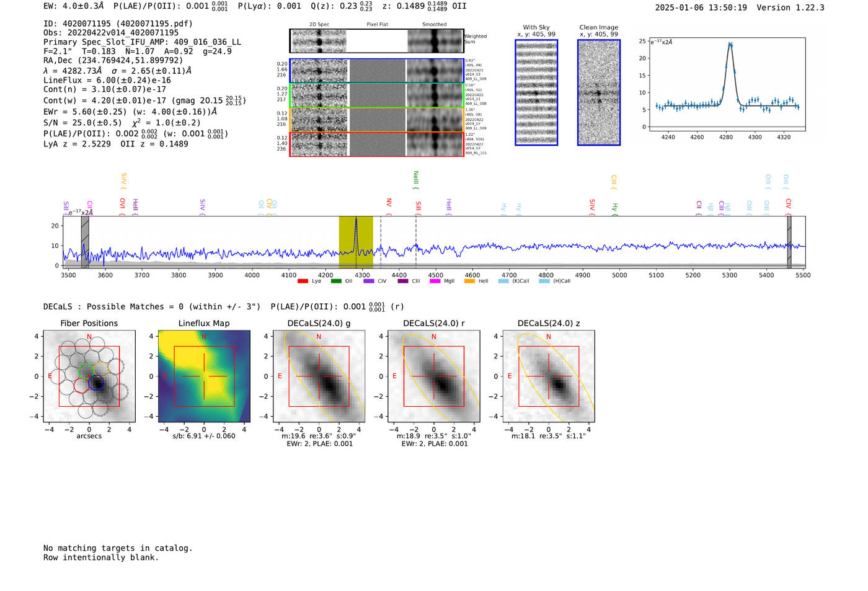868x591 pixels.
Task: Click the emission line peak in the Gaussian fit plot
Action: [x=730, y=45]
